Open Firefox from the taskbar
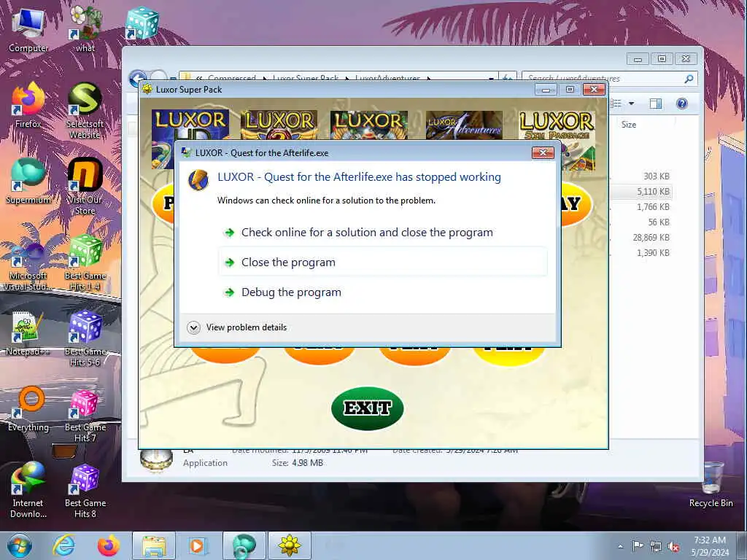Image resolution: width=747 pixels, height=560 pixels. tap(109, 545)
